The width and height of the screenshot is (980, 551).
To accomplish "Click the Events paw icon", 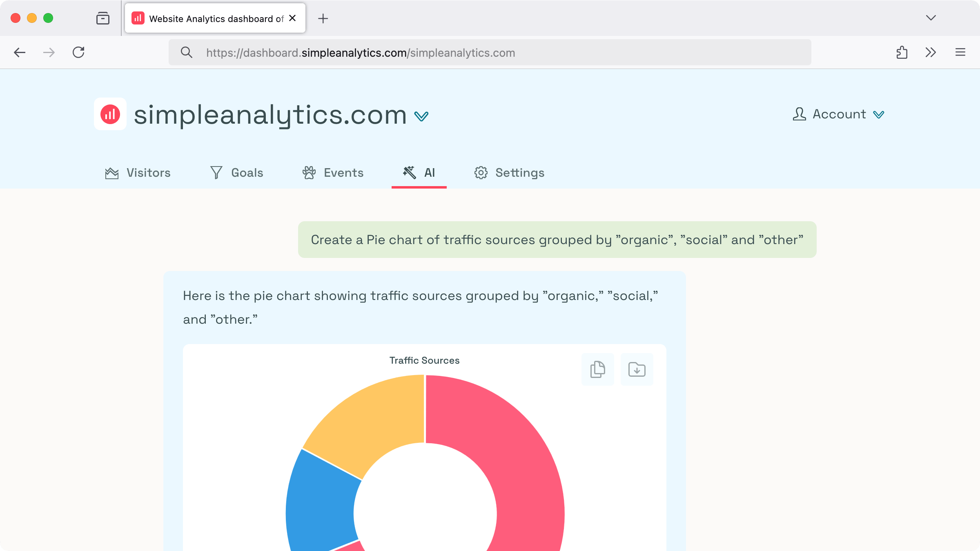I will click(x=309, y=173).
